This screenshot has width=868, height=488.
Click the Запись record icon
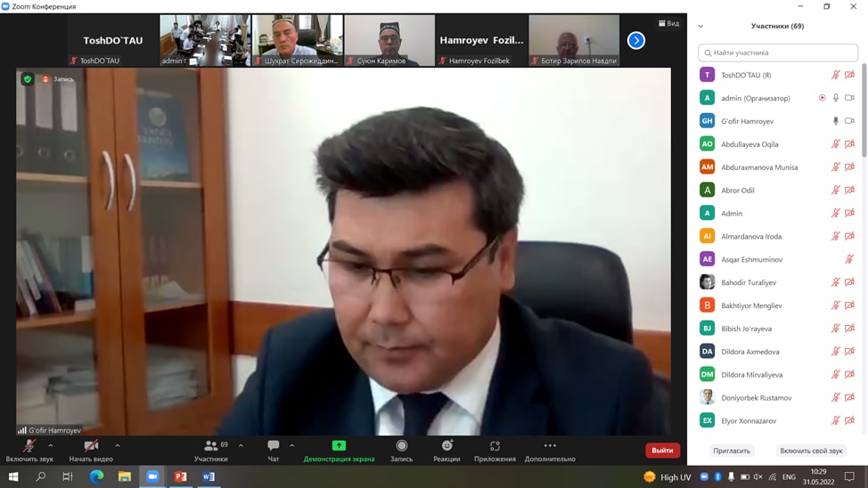pos(401,445)
